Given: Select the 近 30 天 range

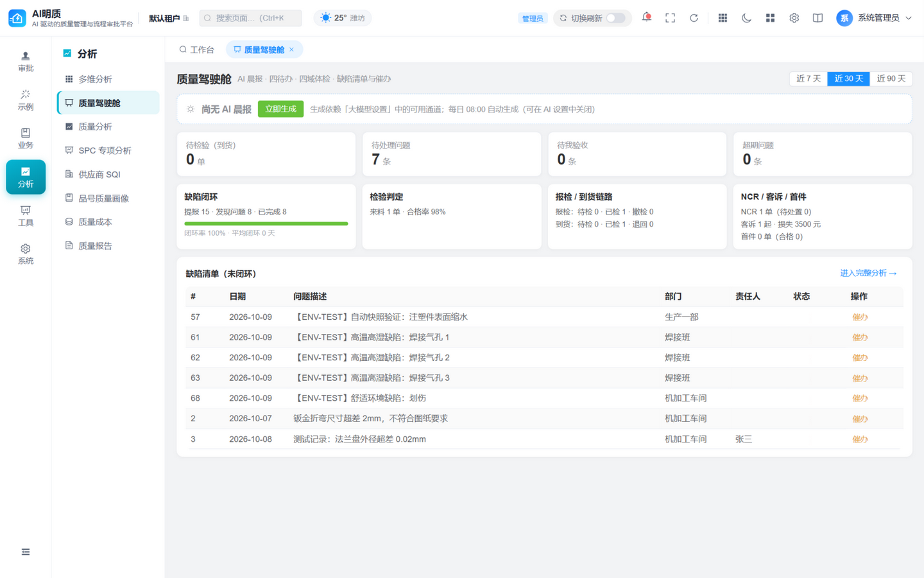Looking at the screenshot, I should click(x=849, y=78).
